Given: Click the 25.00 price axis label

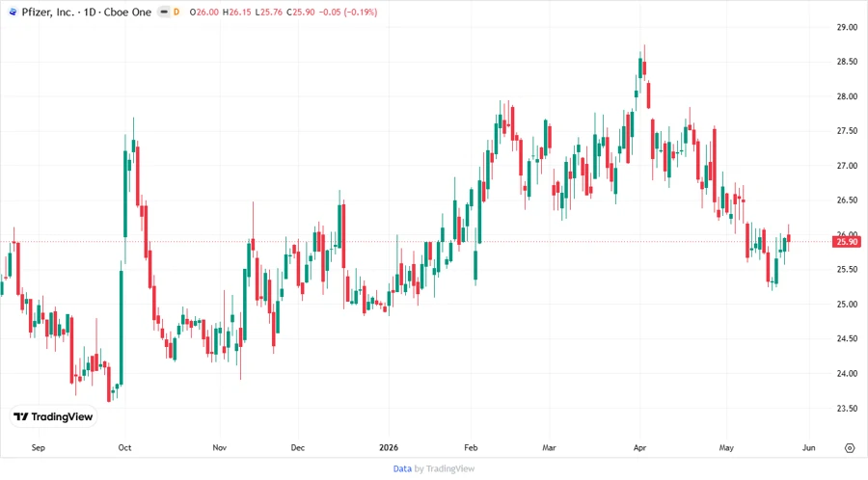Looking at the screenshot, I should (847, 305).
